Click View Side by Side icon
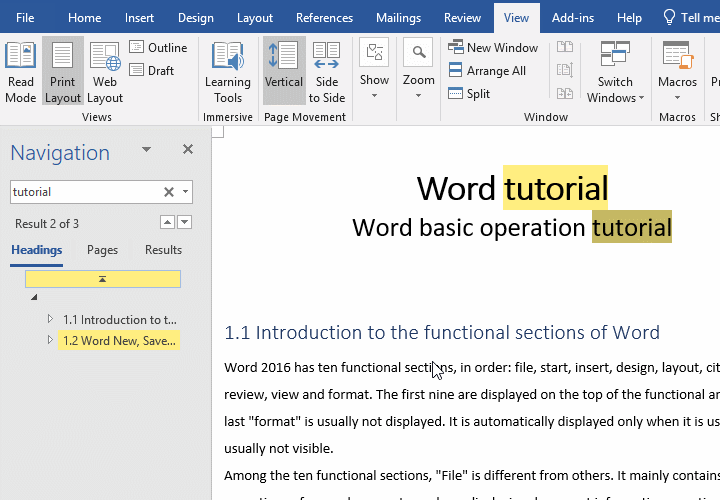Viewport: 720px width, 500px height. (565, 46)
